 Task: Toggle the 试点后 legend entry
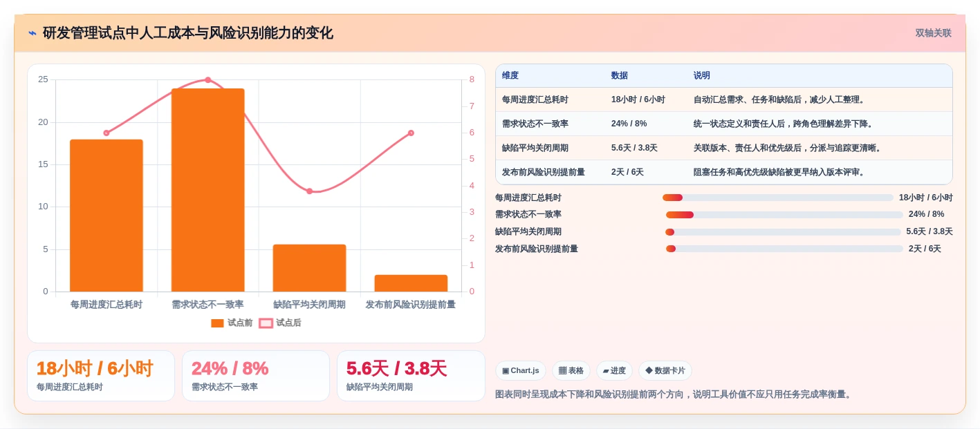(280, 323)
